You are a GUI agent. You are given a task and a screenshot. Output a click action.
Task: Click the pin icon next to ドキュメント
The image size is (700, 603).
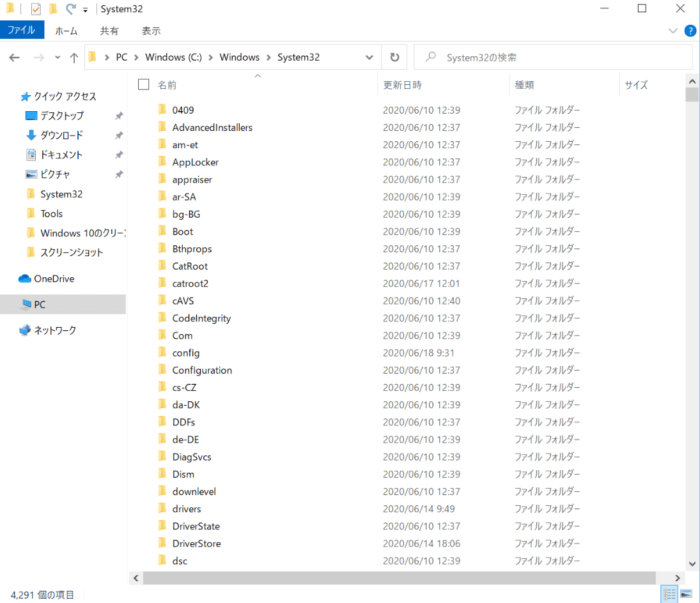click(x=119, y=155)
